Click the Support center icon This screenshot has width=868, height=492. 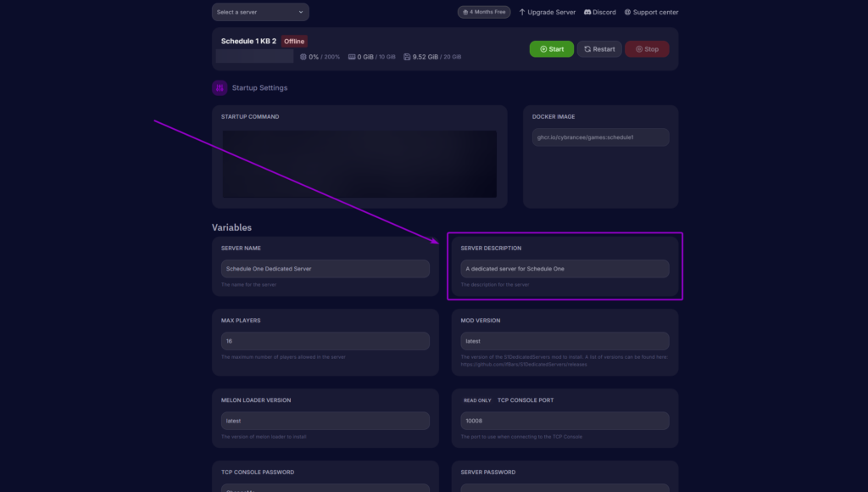coord(628,12)
